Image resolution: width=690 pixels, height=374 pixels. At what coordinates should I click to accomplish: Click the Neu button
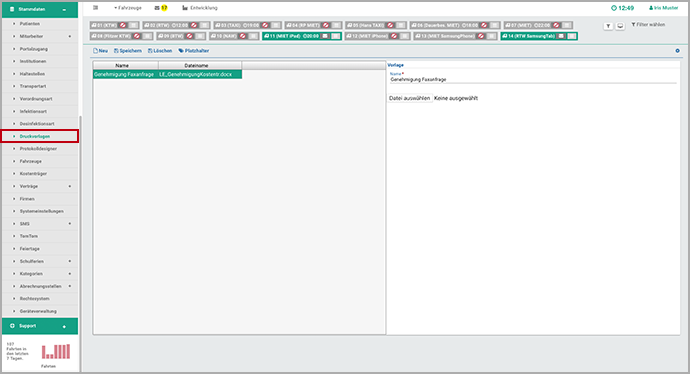pos(100,51)
